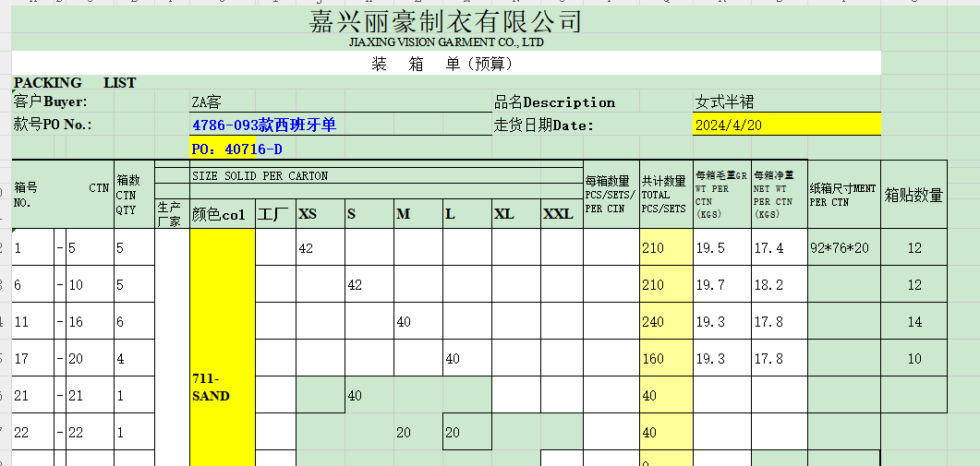Click the 女式半裙 description value cell

coord(724,102)
